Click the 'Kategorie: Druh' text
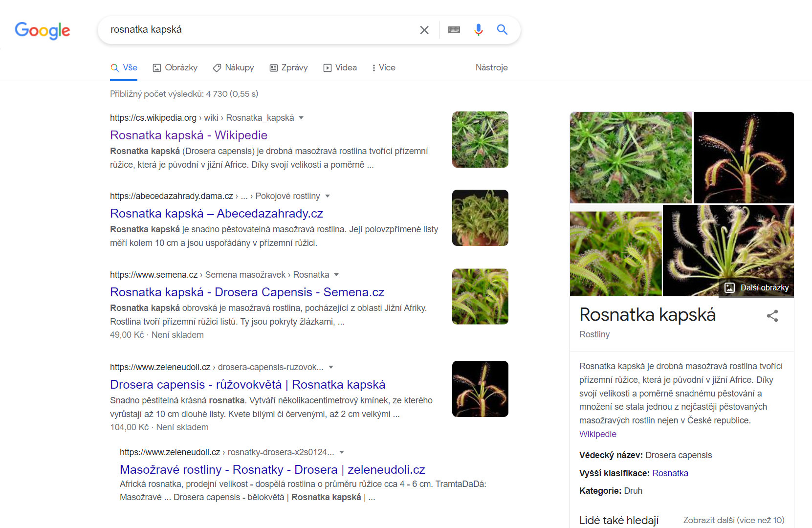Screen dimensions: 812x528 tap(611, 491)
